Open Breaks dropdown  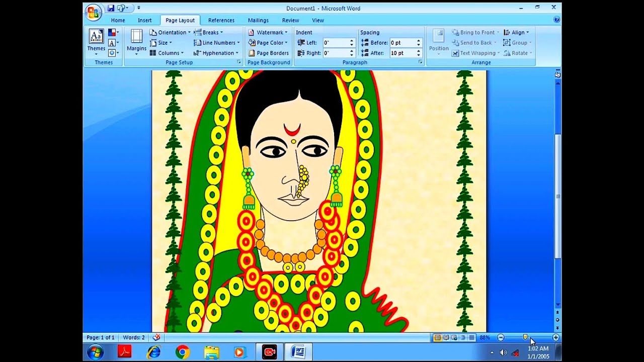208,33
